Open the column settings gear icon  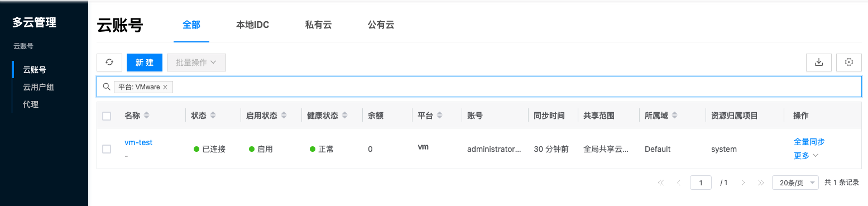click(849, 63)
